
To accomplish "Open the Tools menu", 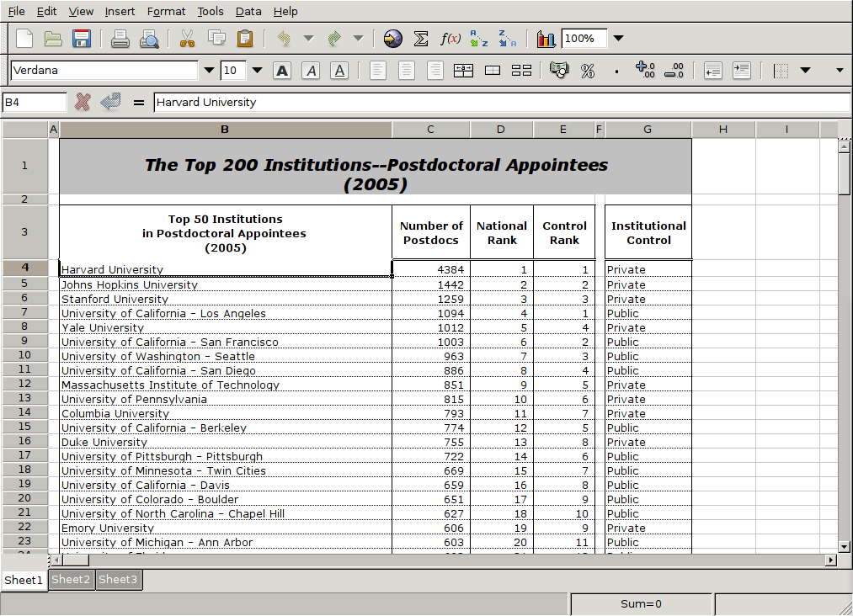I will coord(211,12).
